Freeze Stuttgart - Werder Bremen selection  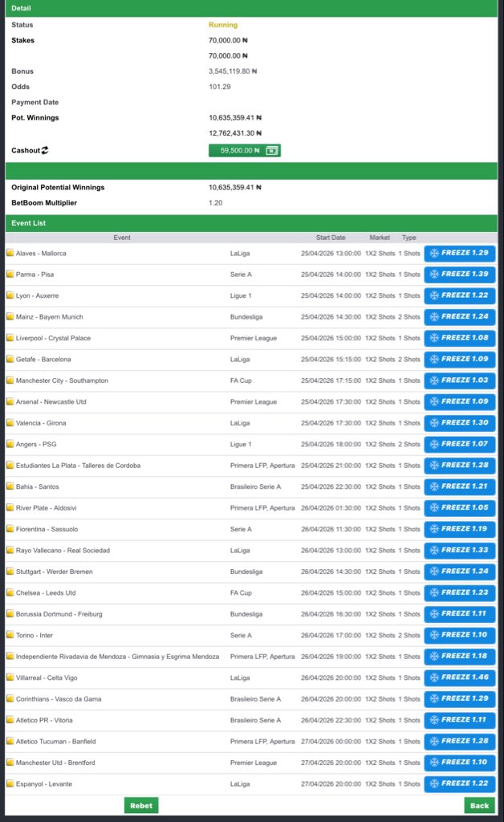tap(460, 572)
